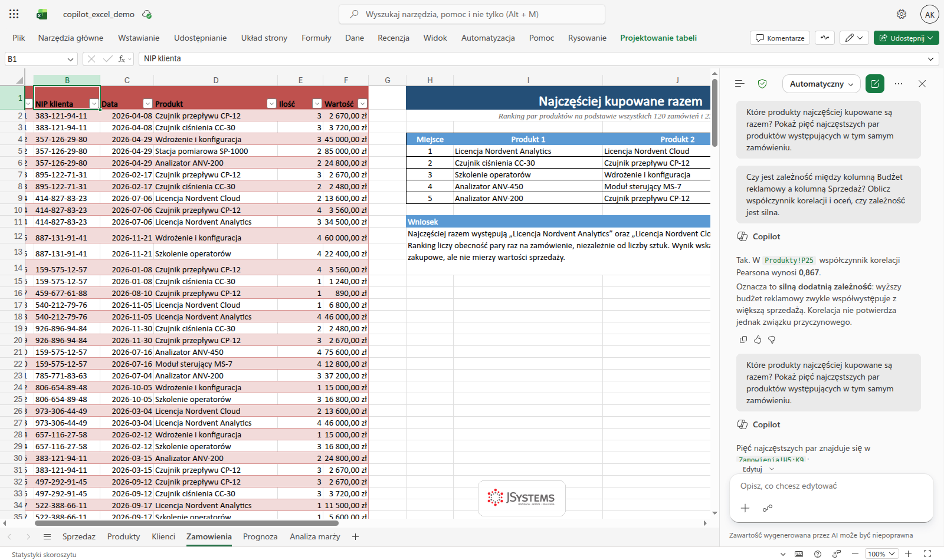Open the editing mode pencil dropdown

pyautogui.click(x=854, y=38)
